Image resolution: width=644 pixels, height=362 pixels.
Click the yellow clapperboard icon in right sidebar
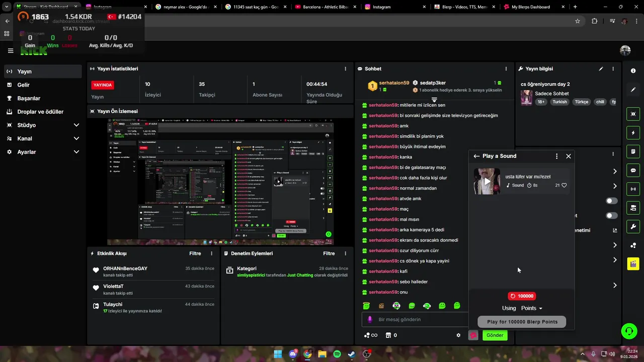tap(633, 263)
